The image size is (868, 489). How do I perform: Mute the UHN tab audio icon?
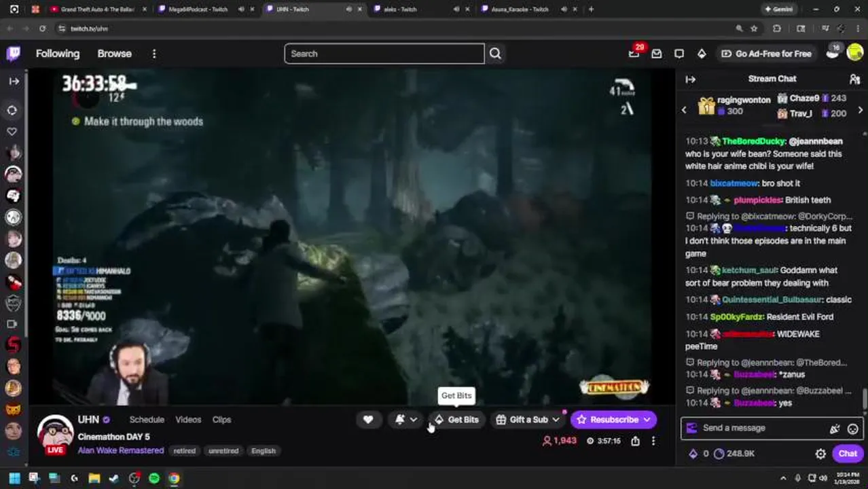tap(348, 10)
